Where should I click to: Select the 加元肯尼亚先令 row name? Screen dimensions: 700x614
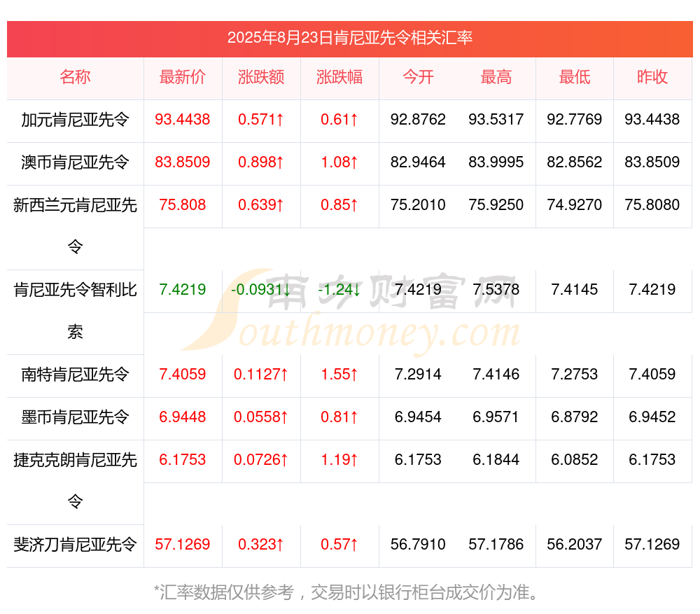click(75, 120)
